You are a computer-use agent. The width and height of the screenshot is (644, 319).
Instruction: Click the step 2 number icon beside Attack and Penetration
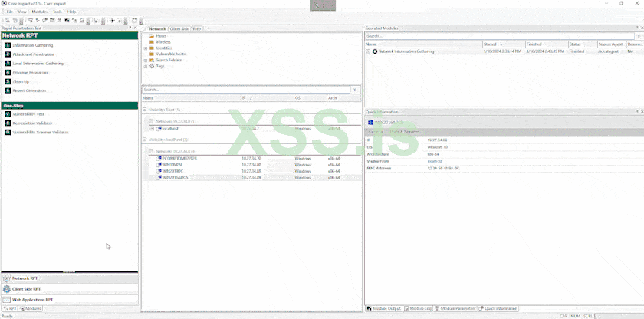(8, 54)
